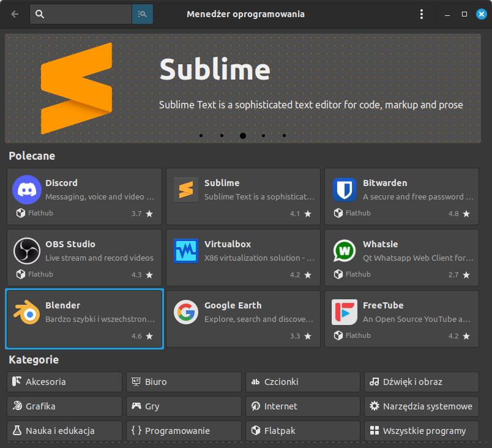This screenshot has width=492, height=448.
Task: Click the OBS Studio logo icon
Action: click(x=27, y=251)
